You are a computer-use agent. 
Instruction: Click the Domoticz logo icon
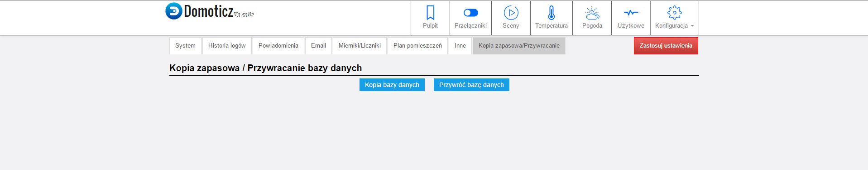click(x=174, y=11)
